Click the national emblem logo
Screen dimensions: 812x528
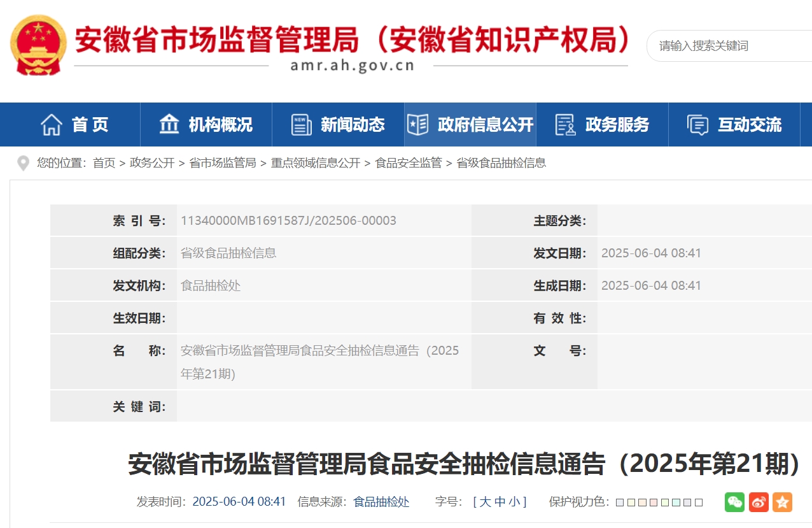(x=38, y=45)
